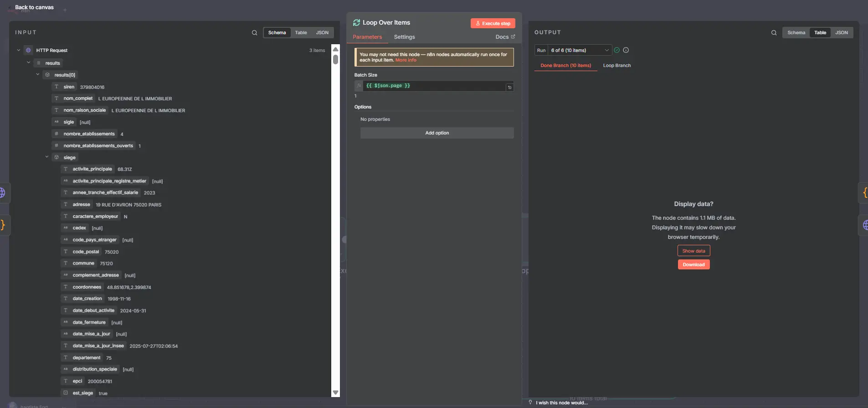Select the Done Branch (10 items) tab
Screen dimensions: 868x408
coord(565,66)
